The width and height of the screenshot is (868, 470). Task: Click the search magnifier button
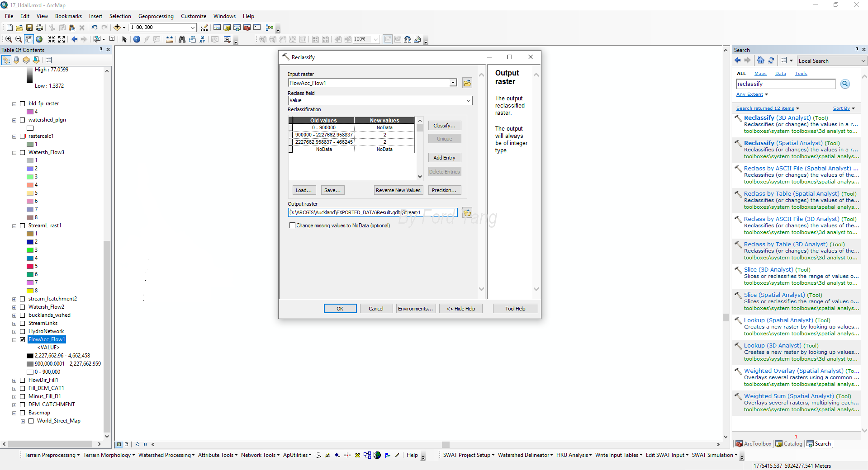coord(845,84)
